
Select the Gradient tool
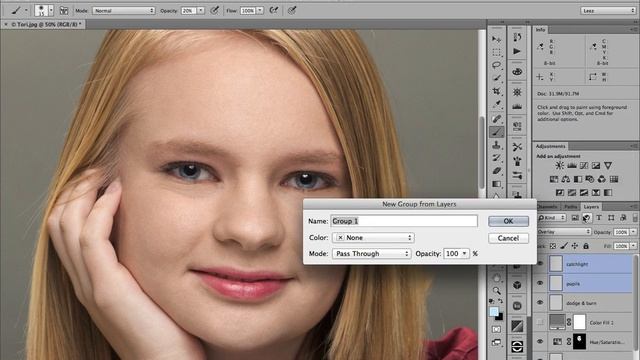[496, 184]
